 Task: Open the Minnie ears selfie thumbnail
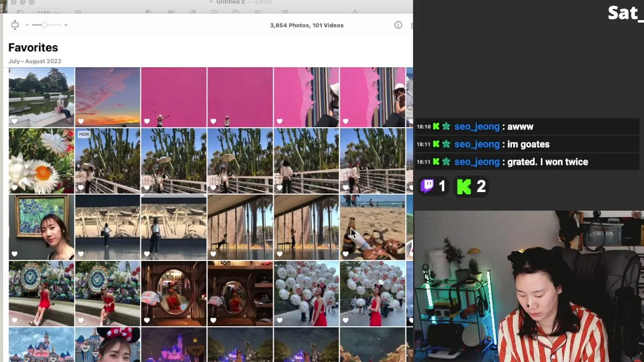pyautogui.click(x=108, y=345)
